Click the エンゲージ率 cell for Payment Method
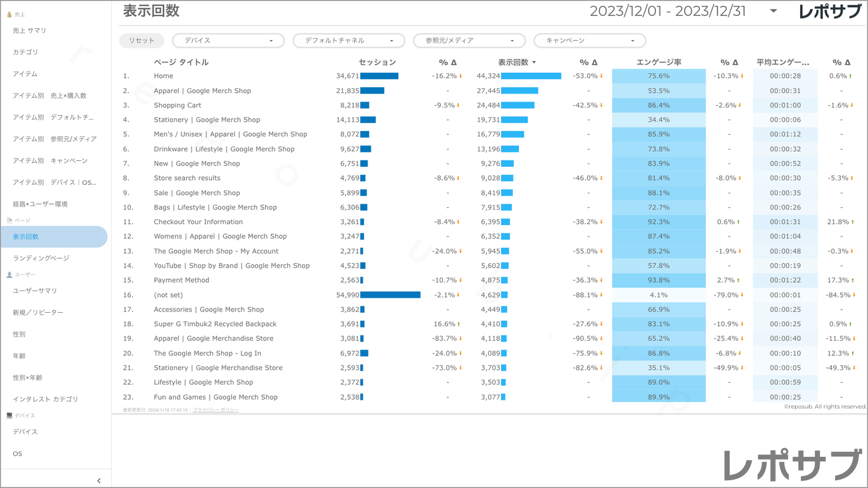This screenshot has width=868, height=488. 658,280
